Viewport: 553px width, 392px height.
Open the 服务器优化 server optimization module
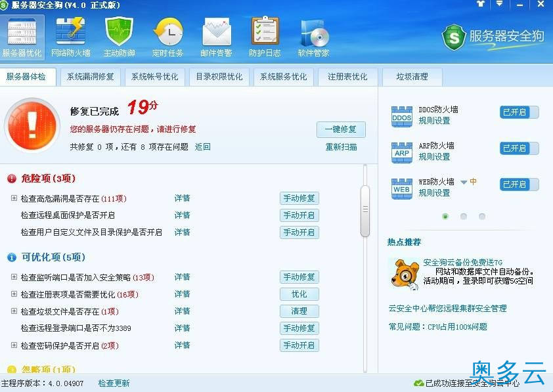coord(22,37)
